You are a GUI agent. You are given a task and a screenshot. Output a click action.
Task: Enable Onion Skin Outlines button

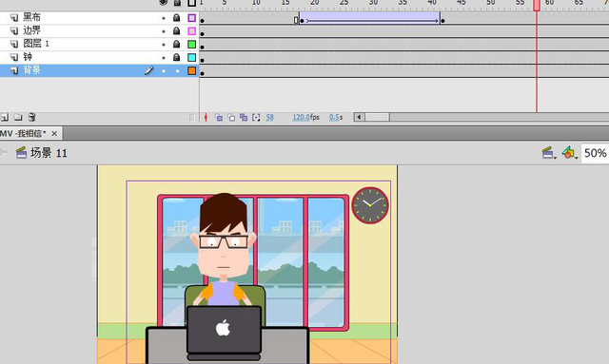tap(231, 117)
